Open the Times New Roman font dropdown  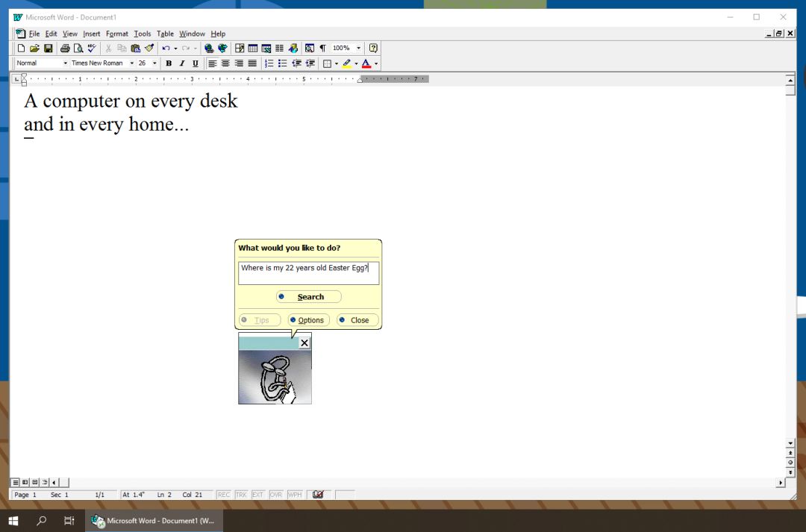(x=131, y=63)
